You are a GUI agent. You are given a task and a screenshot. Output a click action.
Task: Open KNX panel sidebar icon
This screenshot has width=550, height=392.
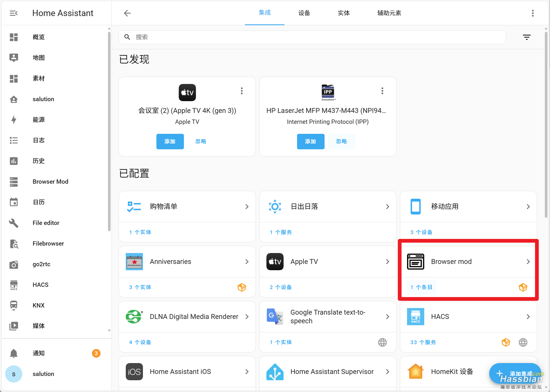pyautogui.click(x=14, y=305)
